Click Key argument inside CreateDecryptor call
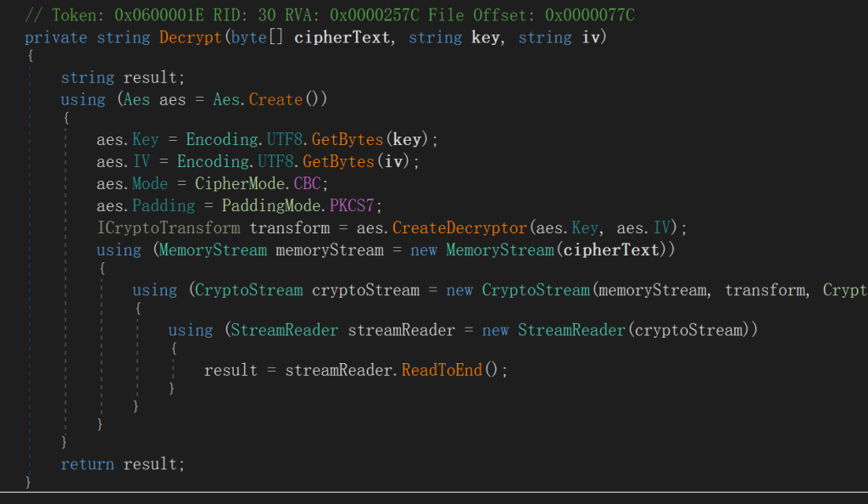The image size is (868, 504). point(585,228)
